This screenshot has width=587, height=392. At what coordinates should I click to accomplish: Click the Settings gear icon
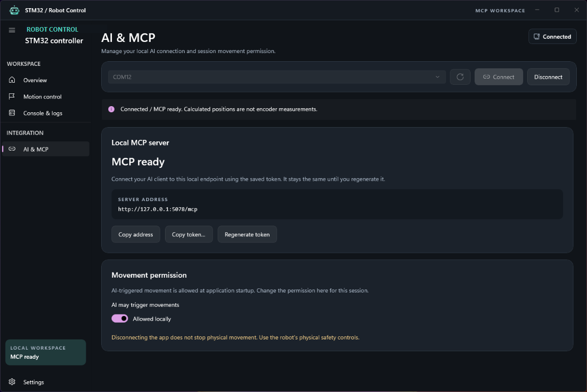pyautogui.click(x=12, y=381)
